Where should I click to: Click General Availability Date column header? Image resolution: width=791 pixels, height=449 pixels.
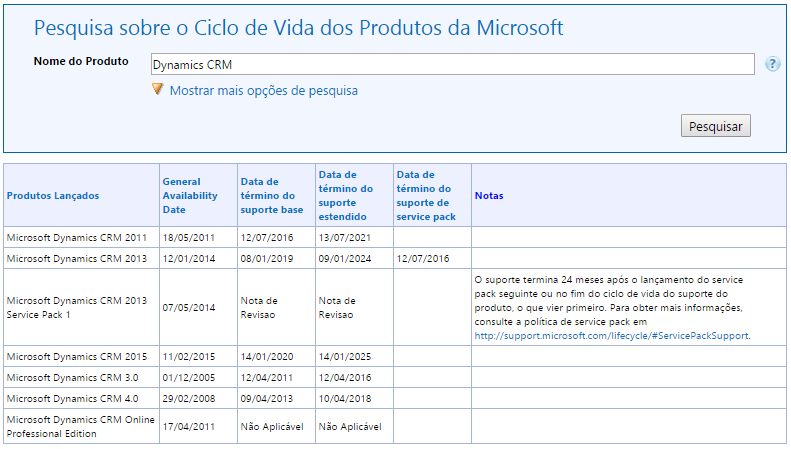(x=190, y=196)
